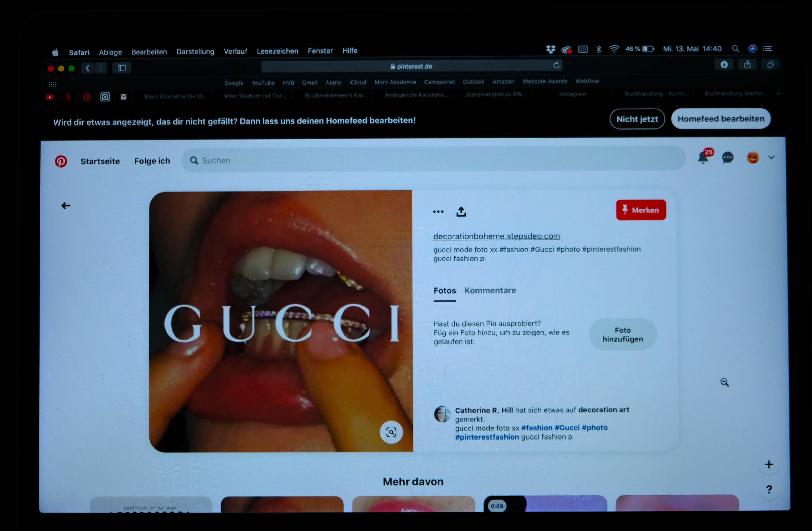Open Catherine R. Hill's profile name

(x=484, y=410)
